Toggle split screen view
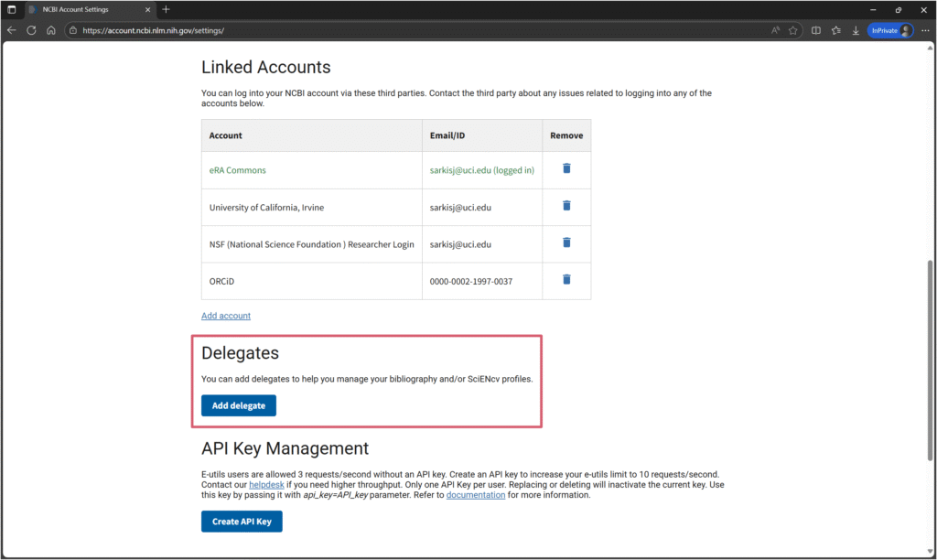This screenshot has height=560, width=937. pos(816,30)
